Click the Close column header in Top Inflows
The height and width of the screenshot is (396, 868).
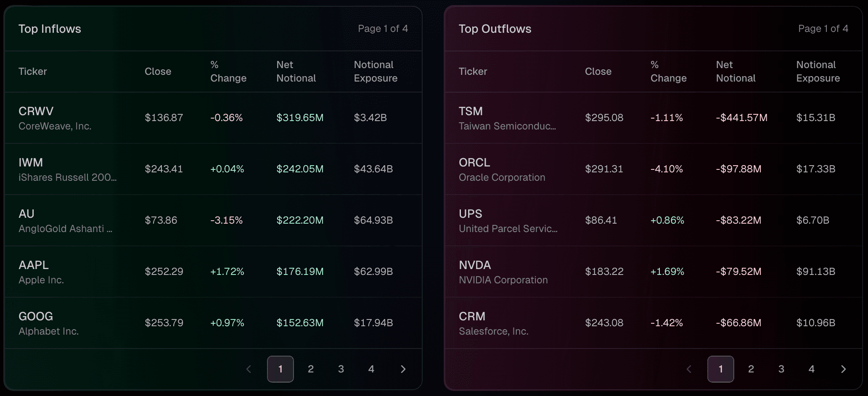(x=158, y=71)
